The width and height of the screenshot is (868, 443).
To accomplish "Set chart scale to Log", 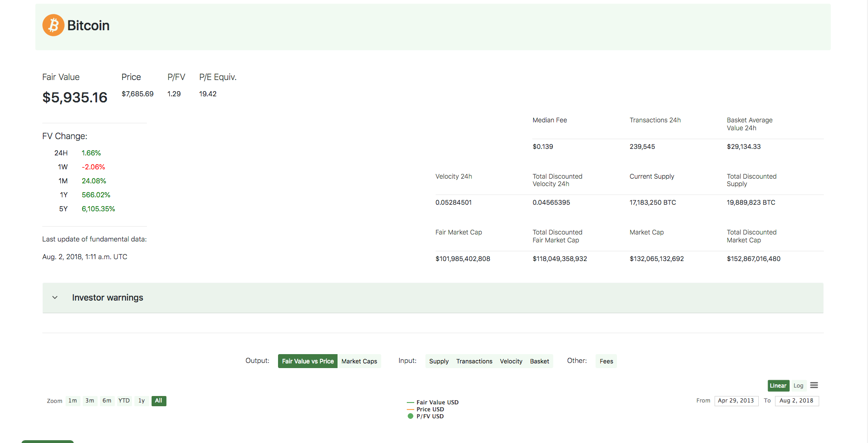I will tap(798, 386).
